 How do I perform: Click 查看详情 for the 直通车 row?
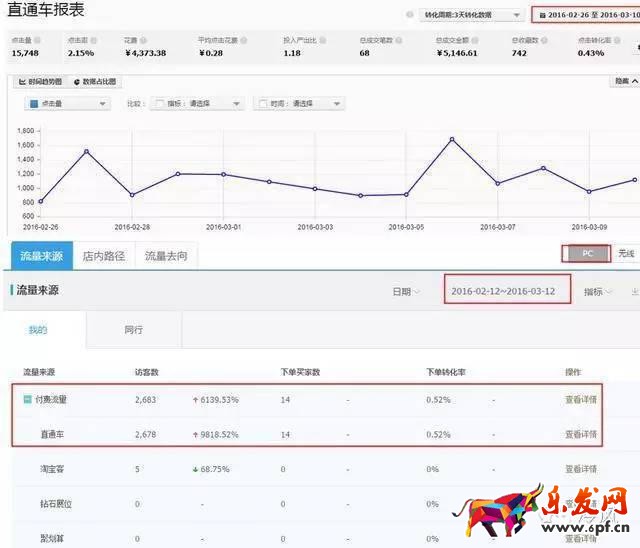coord(580,434)
